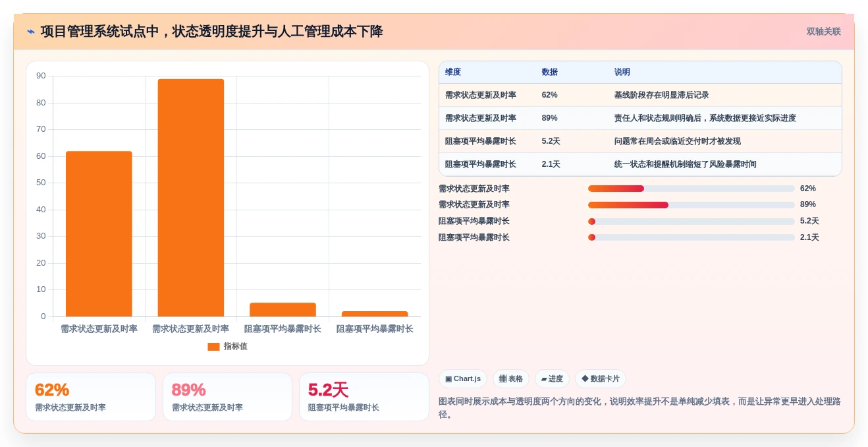Click 阻塞项平均暴露时长 in the table's 2.1天 row

click(481, 164)
